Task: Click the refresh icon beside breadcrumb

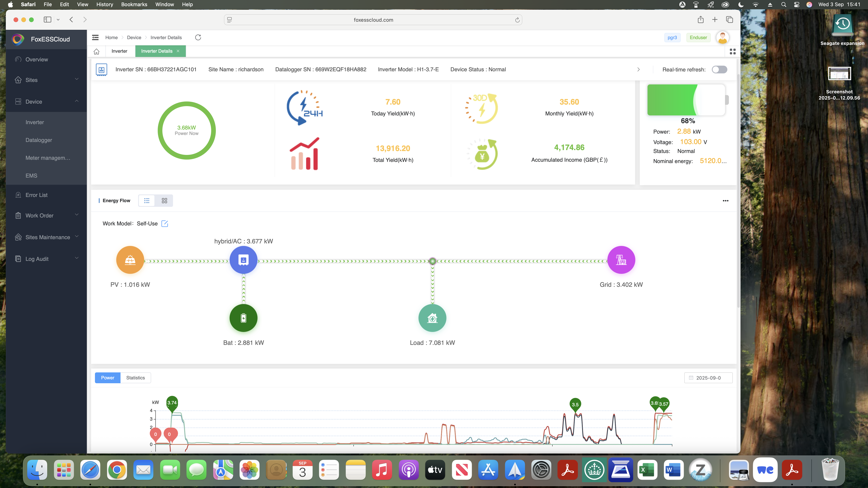Action: 198,37
